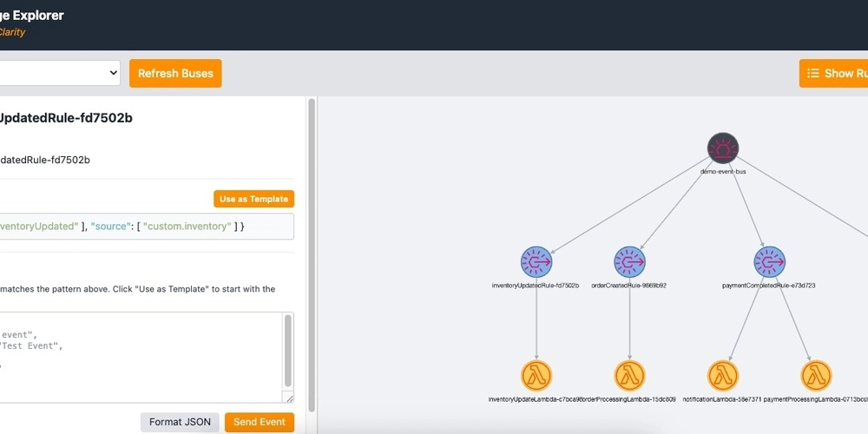Select the orderCreatedRule rule node
This screenshot has height=434, width=868.
[x=629, y=261]
